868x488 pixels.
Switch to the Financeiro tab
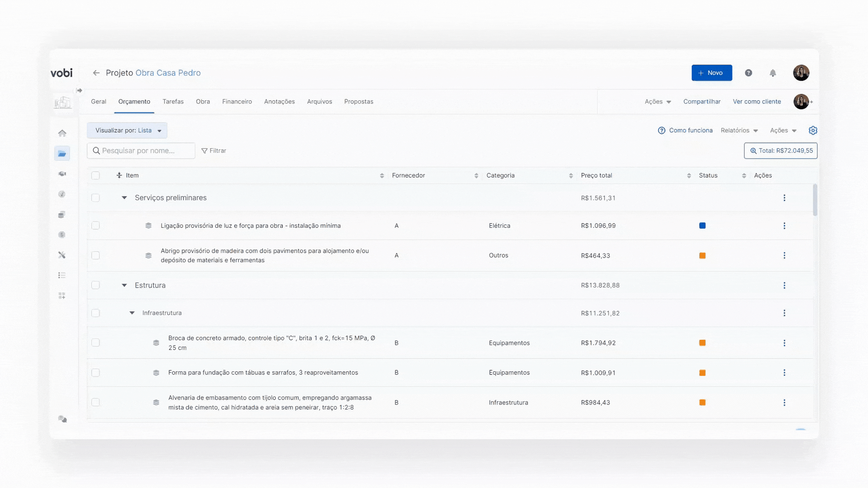pyautogui.click(x=237, y=102)
